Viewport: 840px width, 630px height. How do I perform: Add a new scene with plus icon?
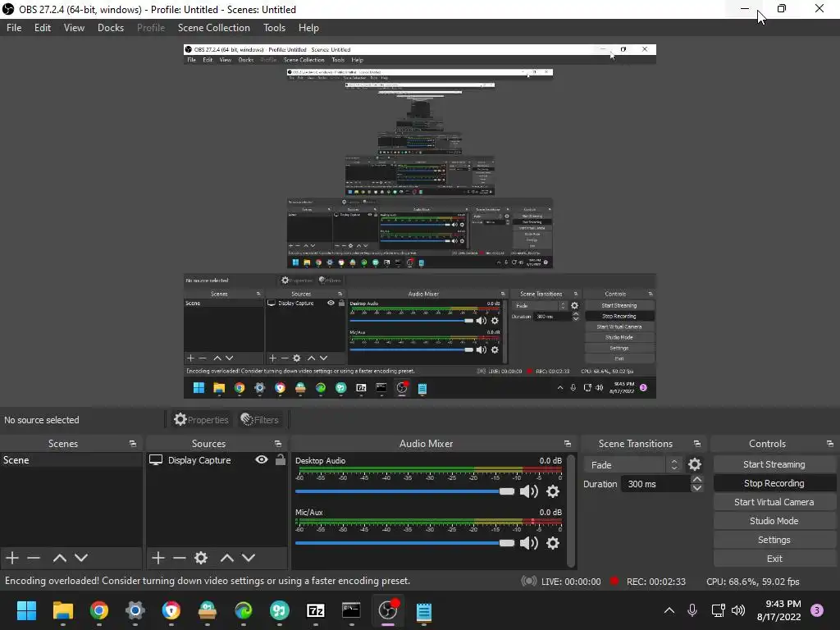coord(12,558)
